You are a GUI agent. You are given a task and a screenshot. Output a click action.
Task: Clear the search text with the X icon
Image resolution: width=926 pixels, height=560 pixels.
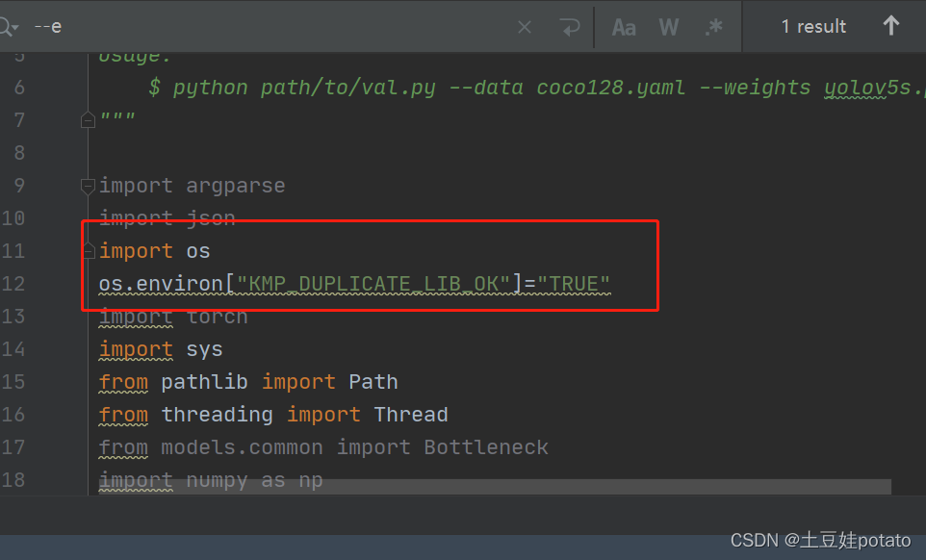525,27
